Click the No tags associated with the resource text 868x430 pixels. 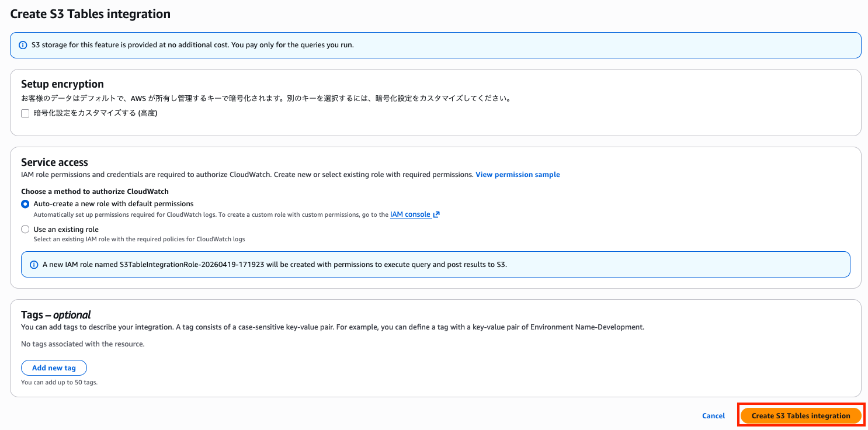(82, 344)
